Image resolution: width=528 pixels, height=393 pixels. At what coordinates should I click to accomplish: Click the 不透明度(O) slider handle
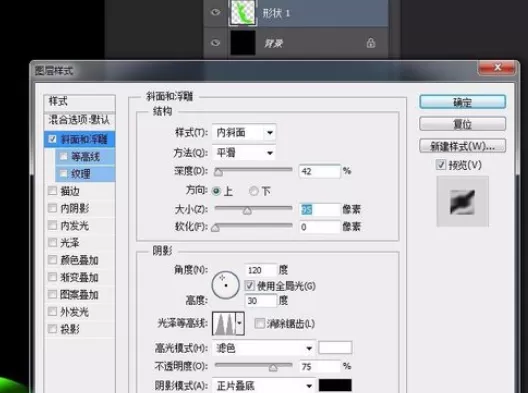coord(273,367)
